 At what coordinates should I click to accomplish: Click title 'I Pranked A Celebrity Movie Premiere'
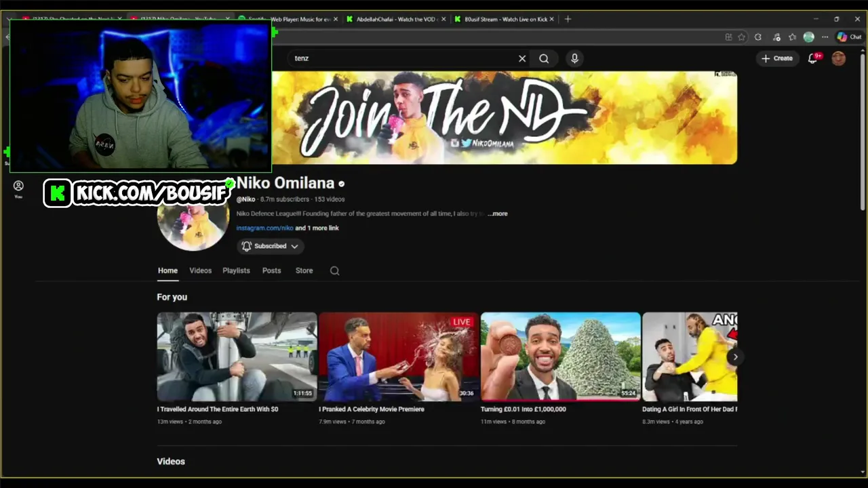pyautogui.click(x=372, y=409)
